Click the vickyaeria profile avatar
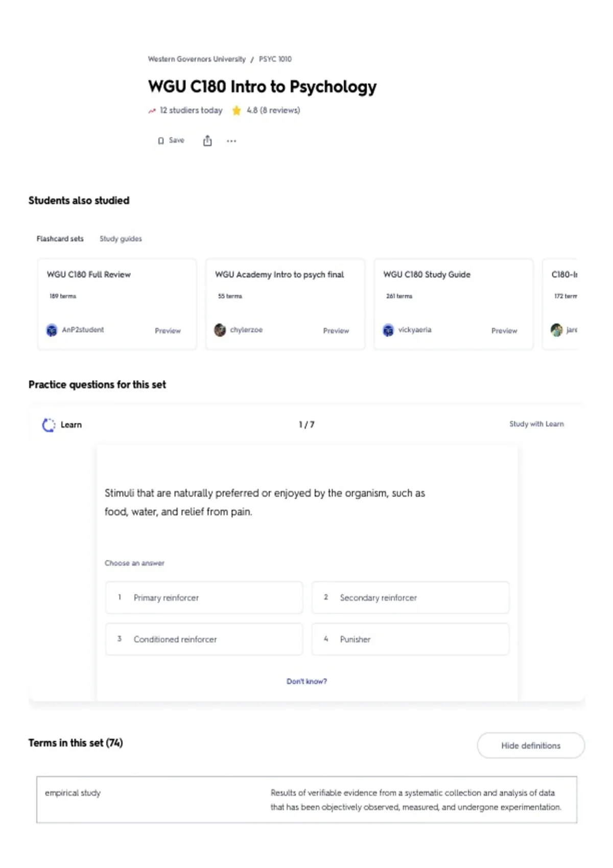 [388, 330]
